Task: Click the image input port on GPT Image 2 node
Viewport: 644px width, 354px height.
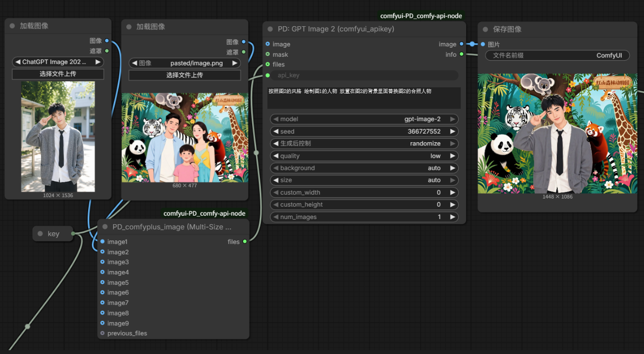Action: [x=267, y=44]
